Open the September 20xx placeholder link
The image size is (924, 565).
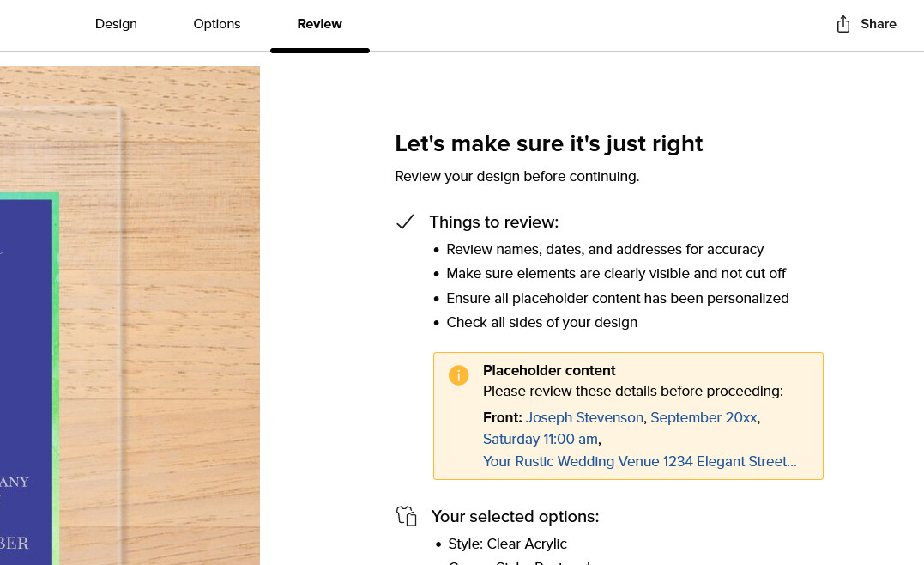704,417
